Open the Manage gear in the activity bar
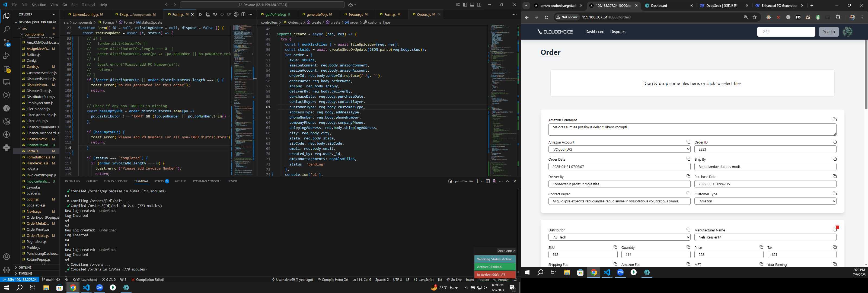This screenshot has height=293, width=868. (7, 270)
